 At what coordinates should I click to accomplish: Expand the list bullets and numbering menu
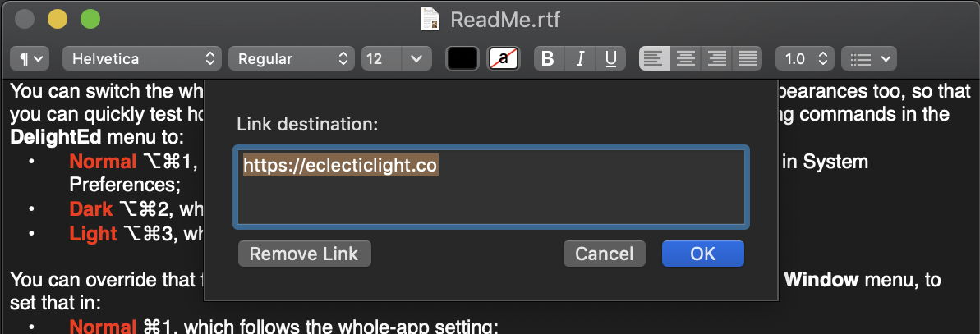[871, 59]
